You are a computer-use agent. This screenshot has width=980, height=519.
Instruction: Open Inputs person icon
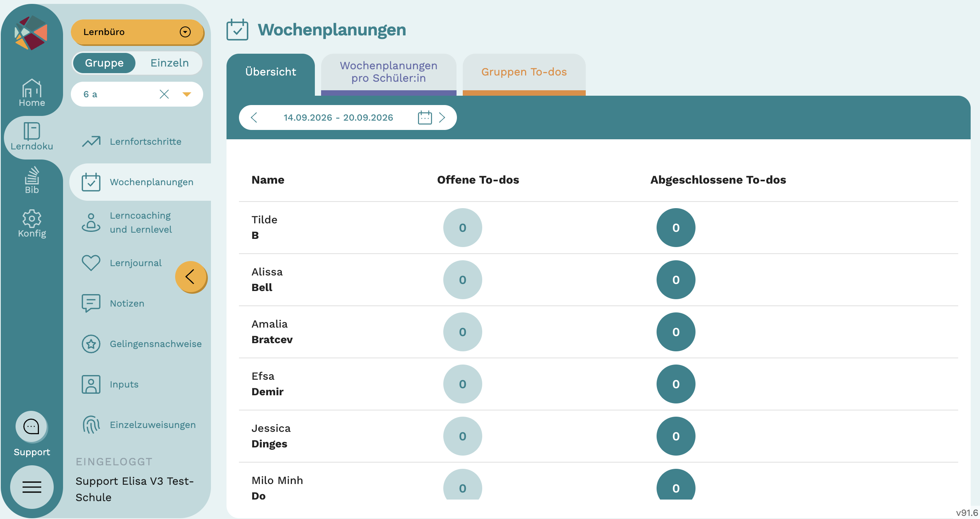point(91,384)
